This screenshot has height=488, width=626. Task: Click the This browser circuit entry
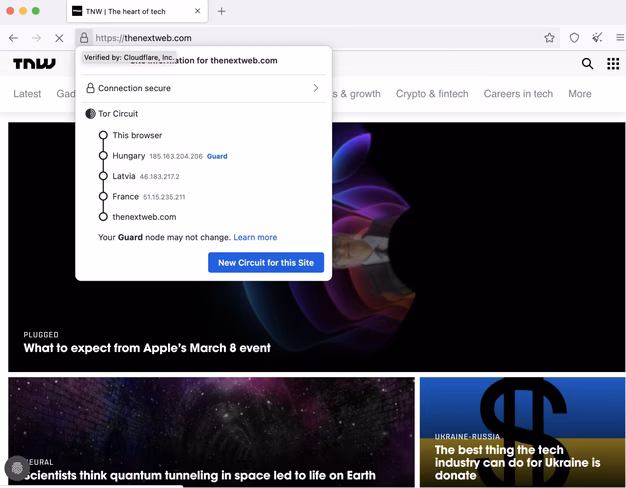point(131,135)
